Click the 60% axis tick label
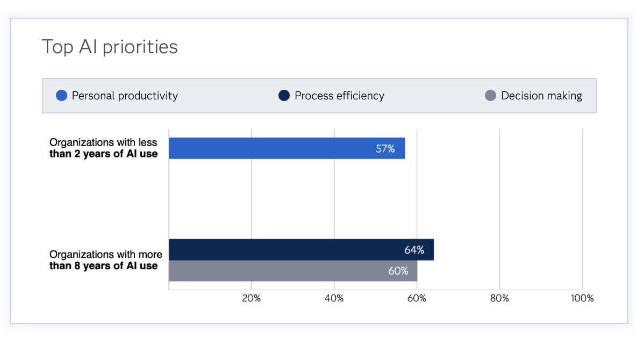This screenshot has width=644, height=345. (x=417, y=298)
